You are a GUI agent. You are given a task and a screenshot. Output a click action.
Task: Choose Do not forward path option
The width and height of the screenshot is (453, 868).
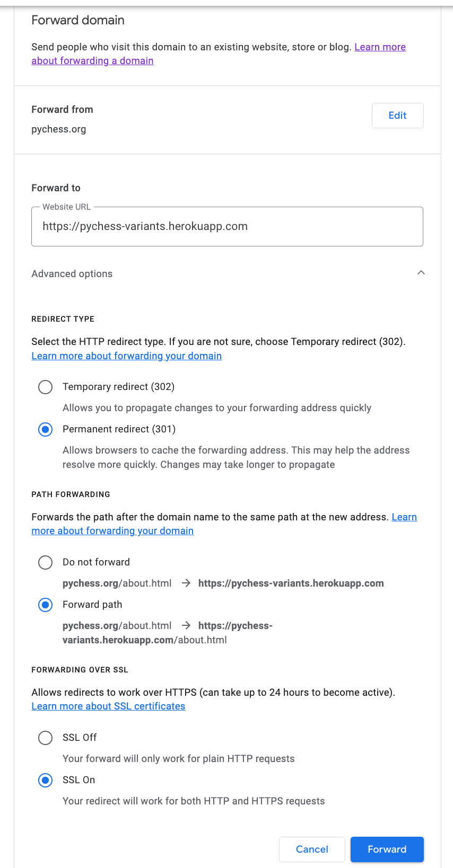[46, 562]
